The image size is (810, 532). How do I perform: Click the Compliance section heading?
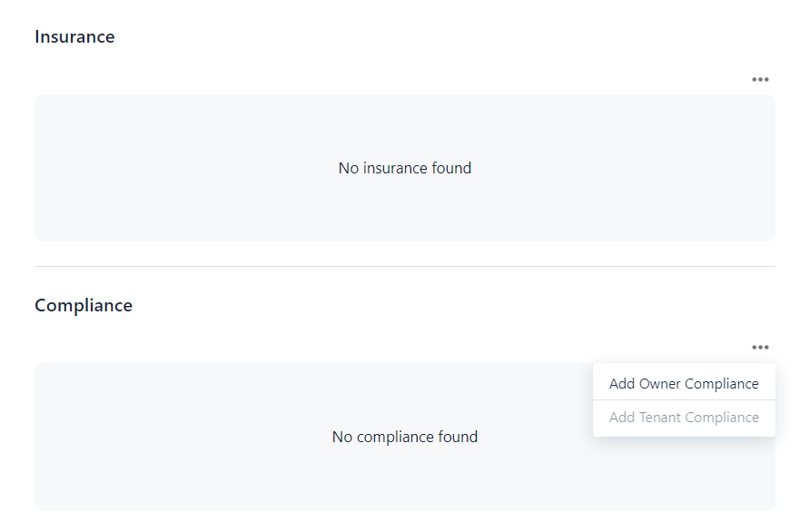point(84,306)
